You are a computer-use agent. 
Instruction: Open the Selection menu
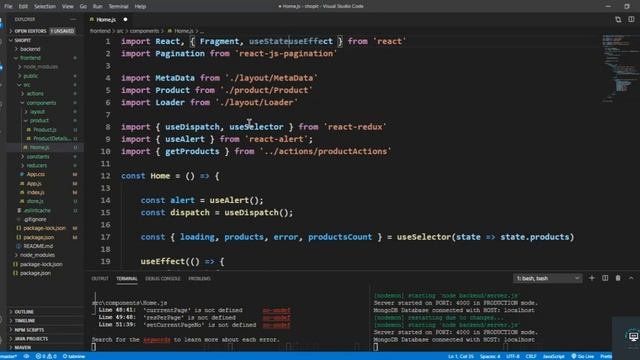[x=45, y=6]
